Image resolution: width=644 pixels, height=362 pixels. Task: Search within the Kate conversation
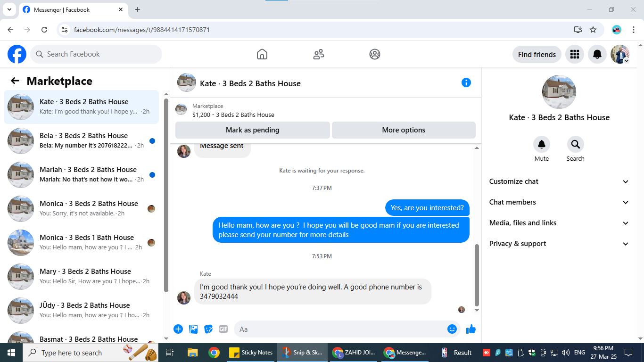[575, 144]
